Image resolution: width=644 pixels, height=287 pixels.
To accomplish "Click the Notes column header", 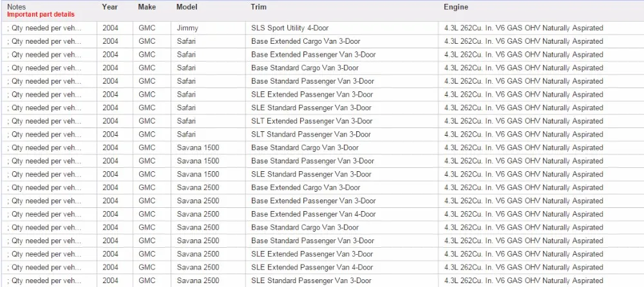I will click(x=15, y=7).
